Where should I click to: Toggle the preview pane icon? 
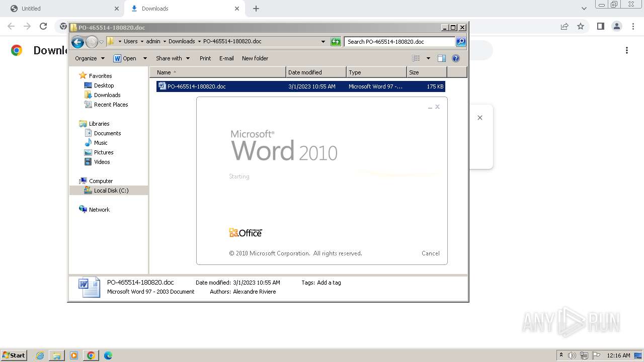(441, 58)
